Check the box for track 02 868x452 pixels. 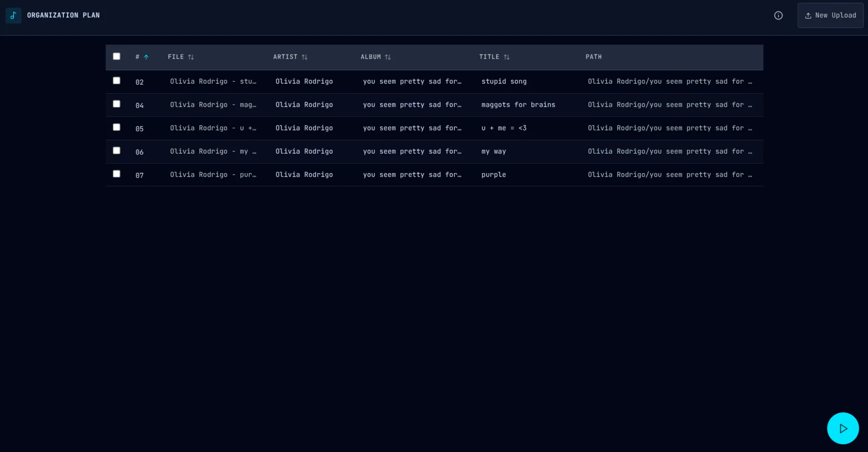click(117, 80)
